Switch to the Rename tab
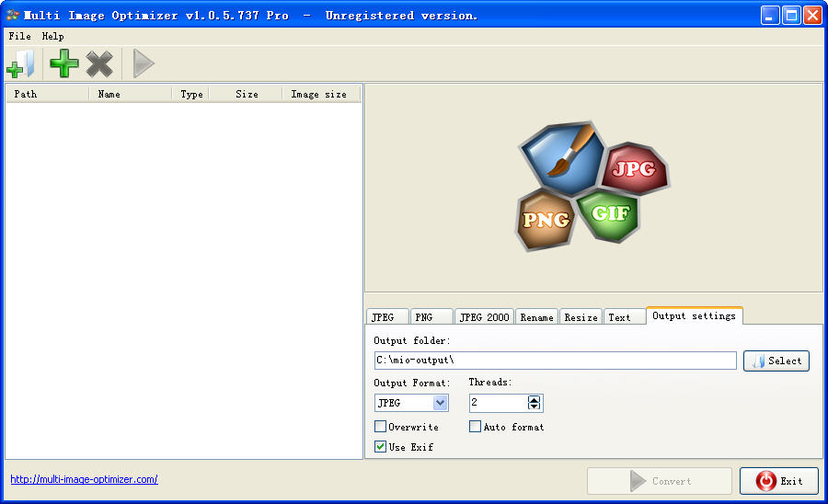This screenshot has height=504, width=828. (536, 316)
